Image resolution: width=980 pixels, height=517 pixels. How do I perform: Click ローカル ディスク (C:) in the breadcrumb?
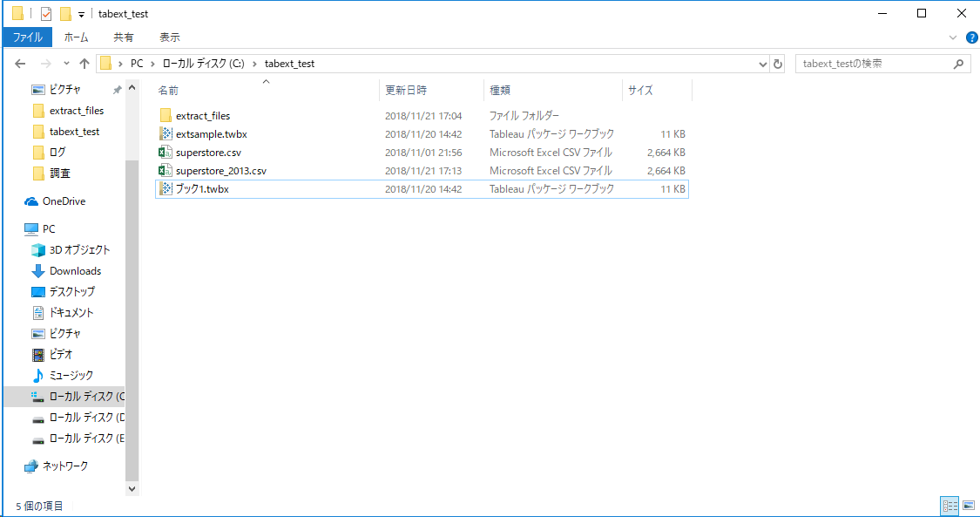coord(203,64)
